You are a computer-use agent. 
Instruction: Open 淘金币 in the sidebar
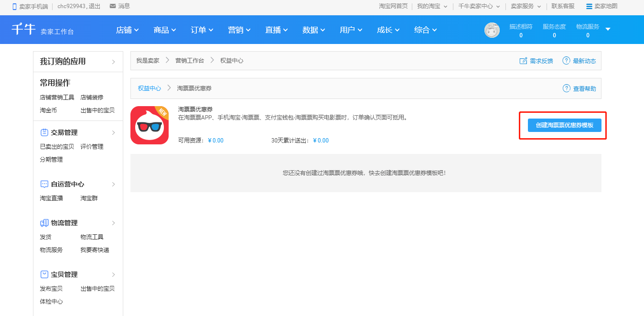[48, 110]
